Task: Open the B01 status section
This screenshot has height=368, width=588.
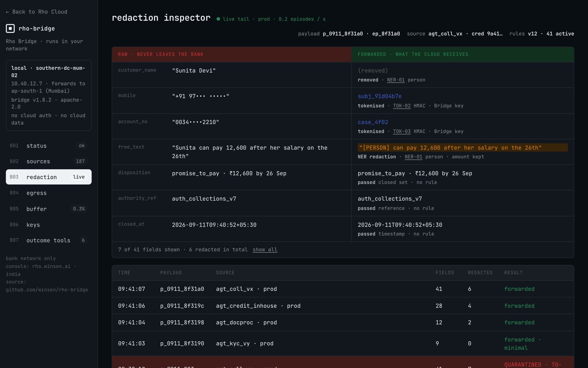Action: [x=49, y=146]
